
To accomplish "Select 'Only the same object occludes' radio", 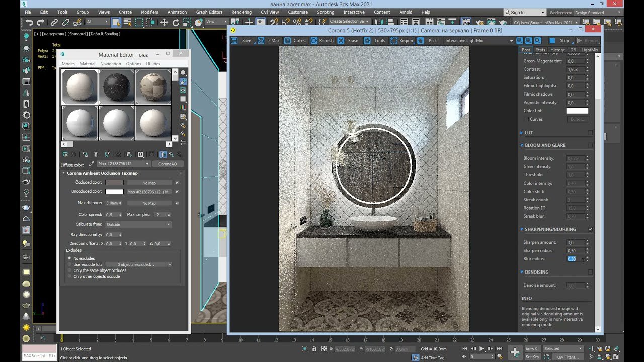I will click(70, 270).
